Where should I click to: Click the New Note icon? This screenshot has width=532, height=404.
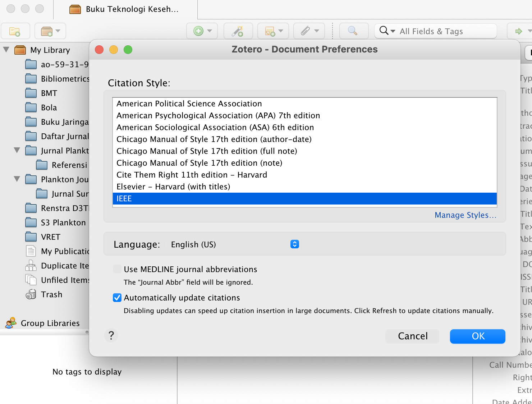(273, 31)
